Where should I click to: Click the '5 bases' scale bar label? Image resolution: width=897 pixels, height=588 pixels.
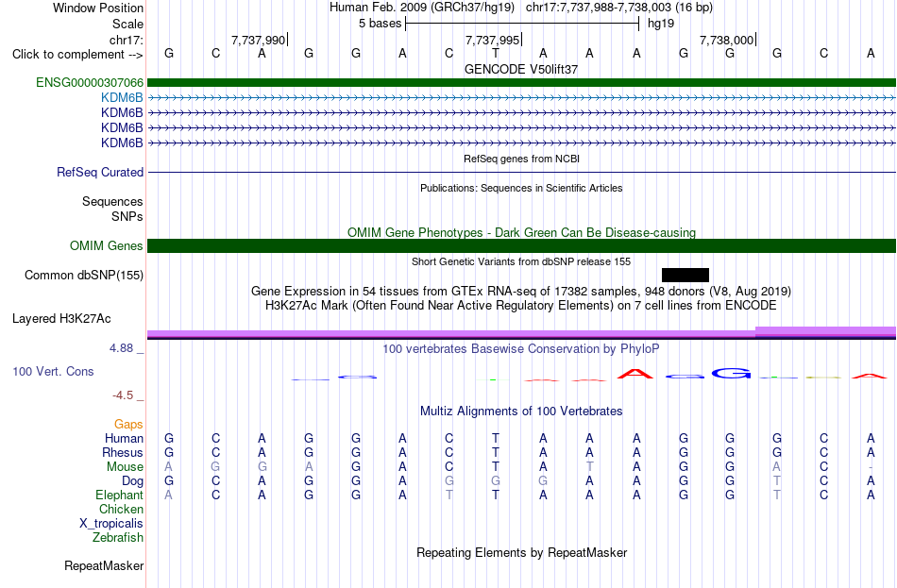(x=381, y=24)
